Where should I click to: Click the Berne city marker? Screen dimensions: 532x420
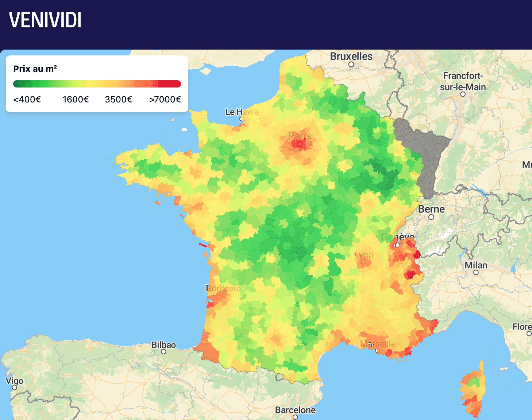(431, 217)
